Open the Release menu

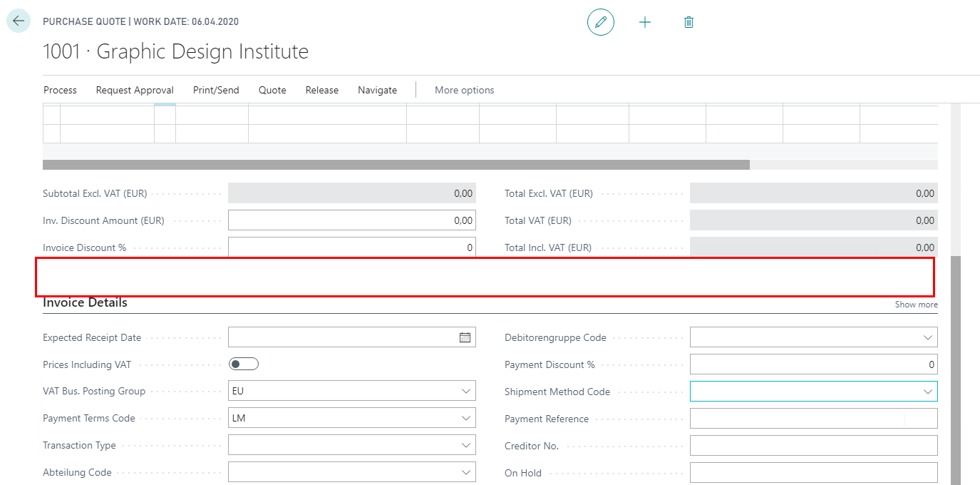[322, 90]
